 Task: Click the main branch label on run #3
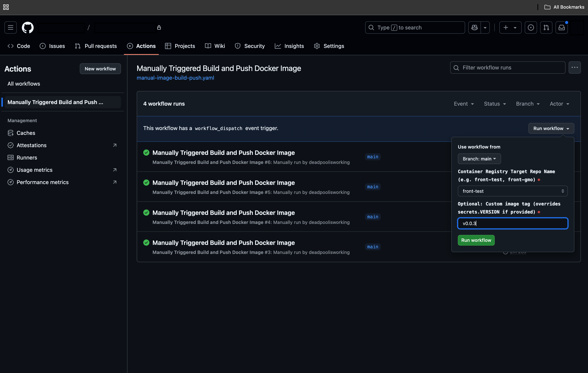[373, 247]
